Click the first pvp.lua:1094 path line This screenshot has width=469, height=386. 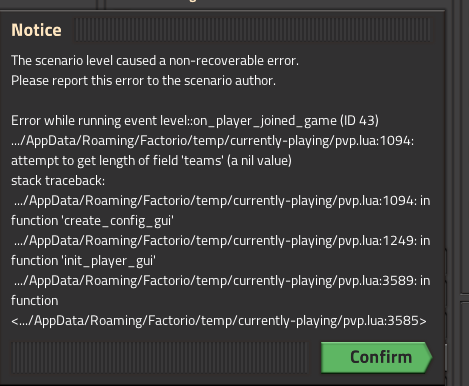pyautogui.click(x=212, y=141)
